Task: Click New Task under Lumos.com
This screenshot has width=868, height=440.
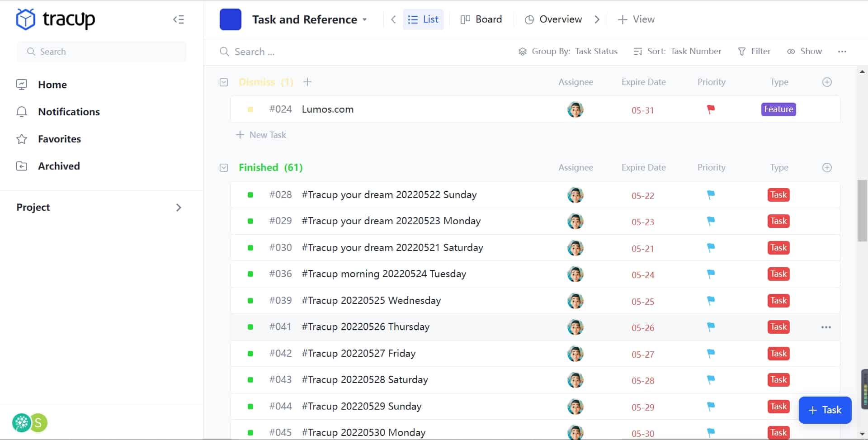Action: tap(261, 135)
